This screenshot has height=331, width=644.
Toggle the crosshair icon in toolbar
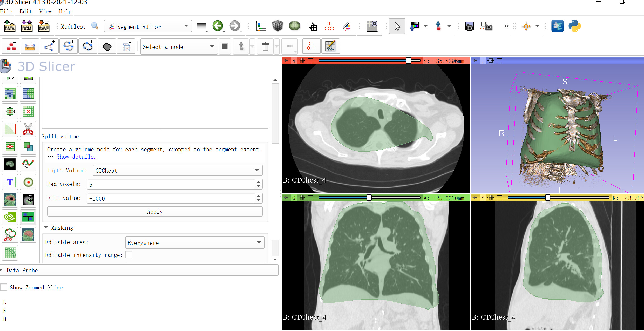526,26
